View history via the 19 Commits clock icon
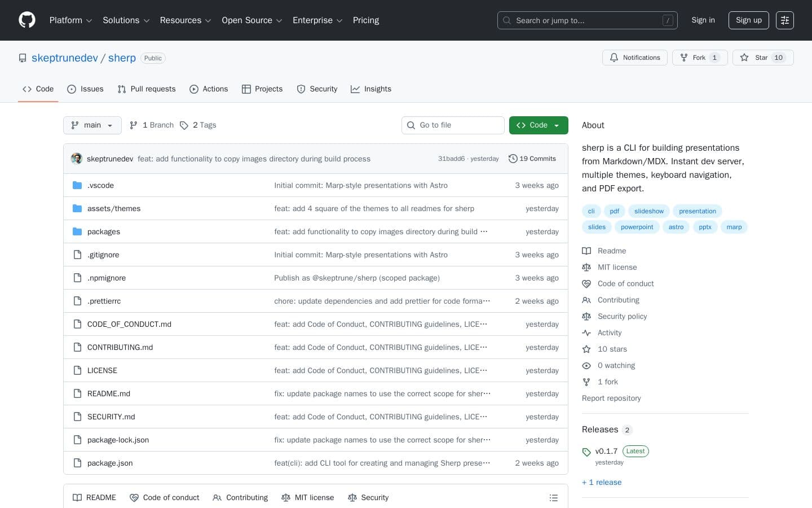This screenshot has height=508, width=812. (x=513, y=159)
